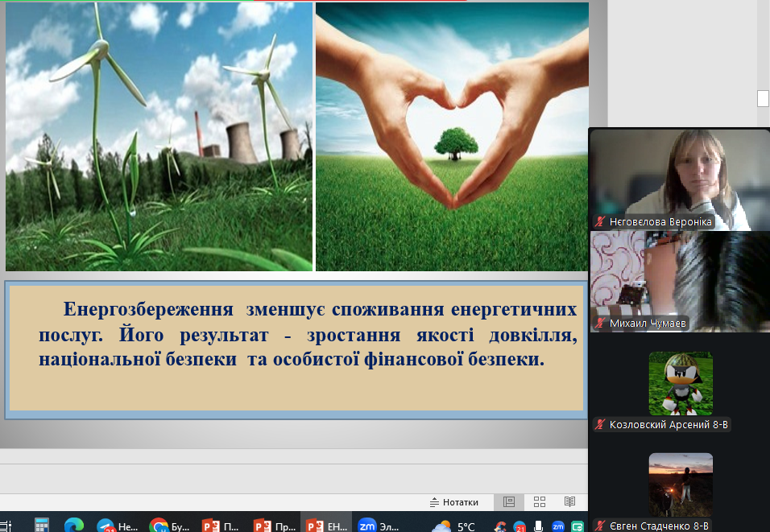Click Євген Стадченко's profile picture

[681, 485]
